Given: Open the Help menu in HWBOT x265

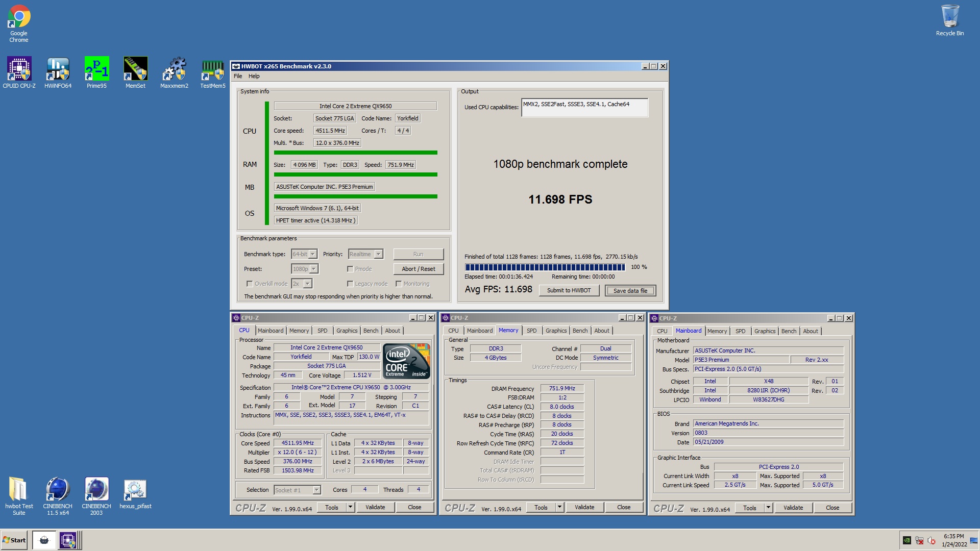Looking at the screenshot, I should [254, 76].
